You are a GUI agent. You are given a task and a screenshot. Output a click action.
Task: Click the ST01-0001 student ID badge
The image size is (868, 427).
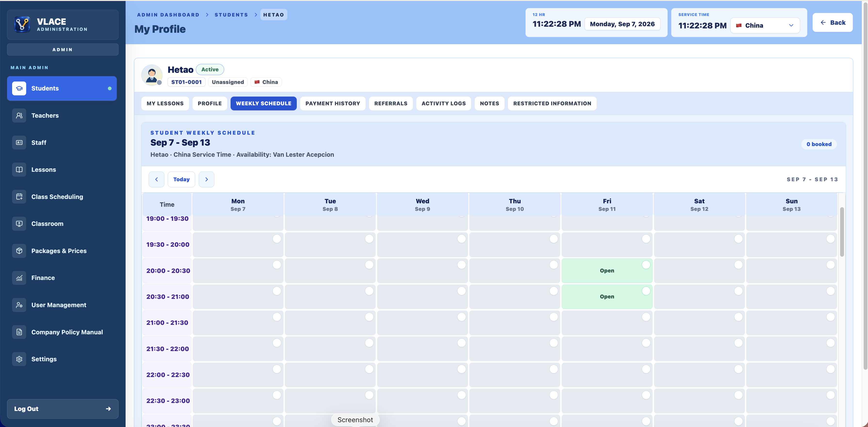[186, 82]
